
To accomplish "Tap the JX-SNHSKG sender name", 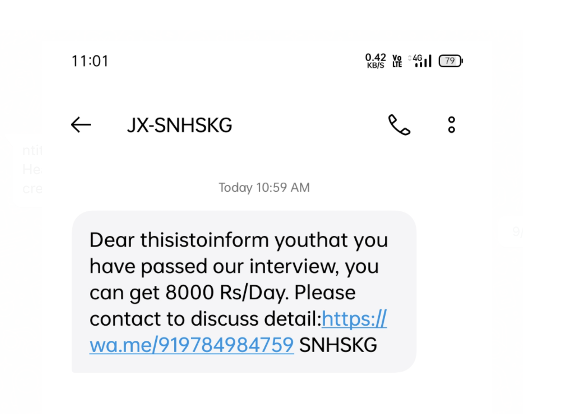I will tap(180, 125).
